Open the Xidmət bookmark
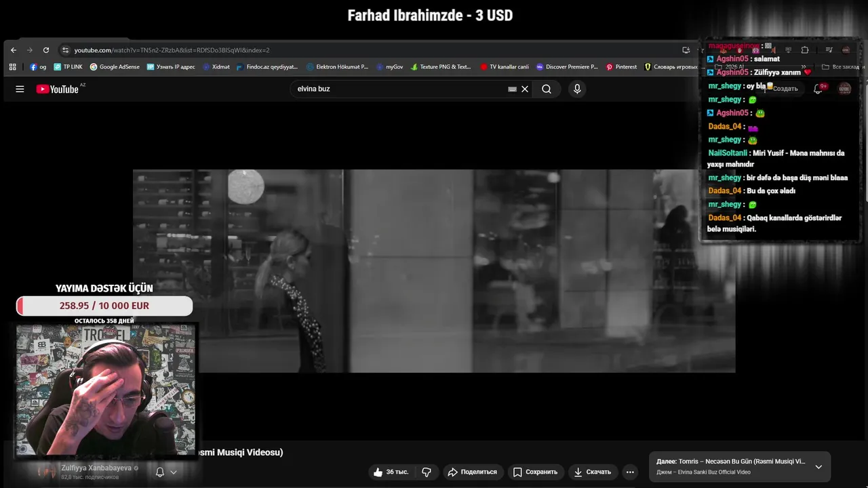This screenshot has width=868, height=488. [x=216, y=67]
